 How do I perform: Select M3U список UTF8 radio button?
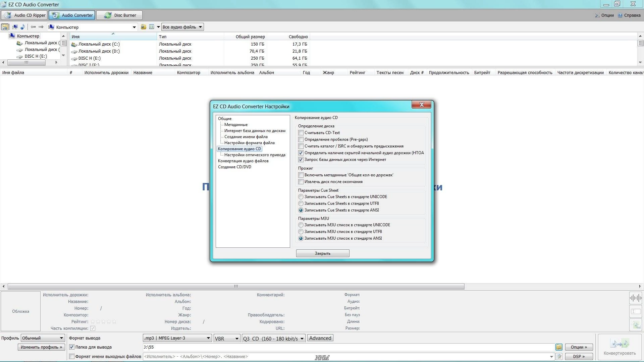[301, 232]
